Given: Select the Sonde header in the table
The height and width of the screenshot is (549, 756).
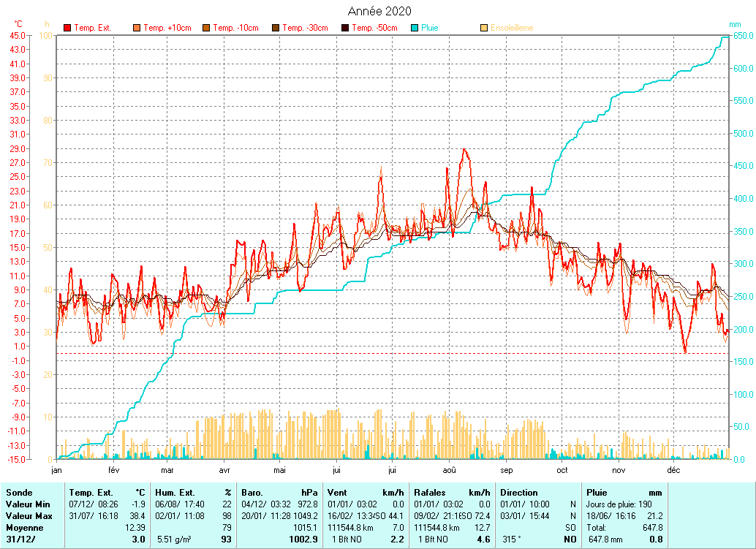Looking at the screenshot, I should [18, 493].
